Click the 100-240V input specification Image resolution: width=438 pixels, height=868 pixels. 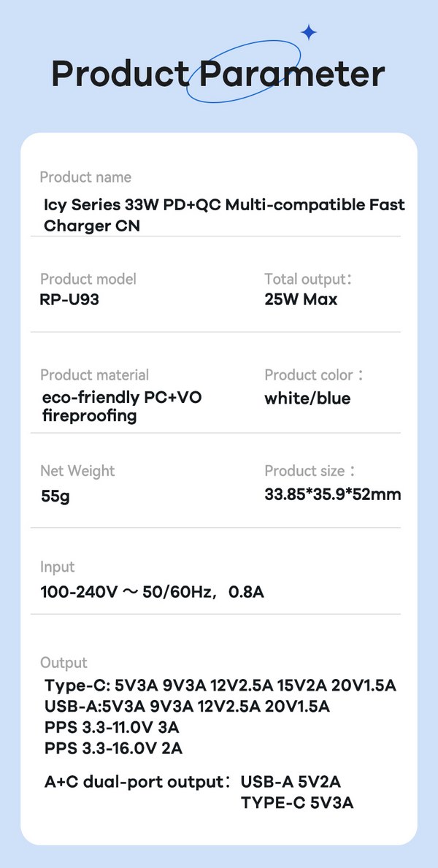152,591
